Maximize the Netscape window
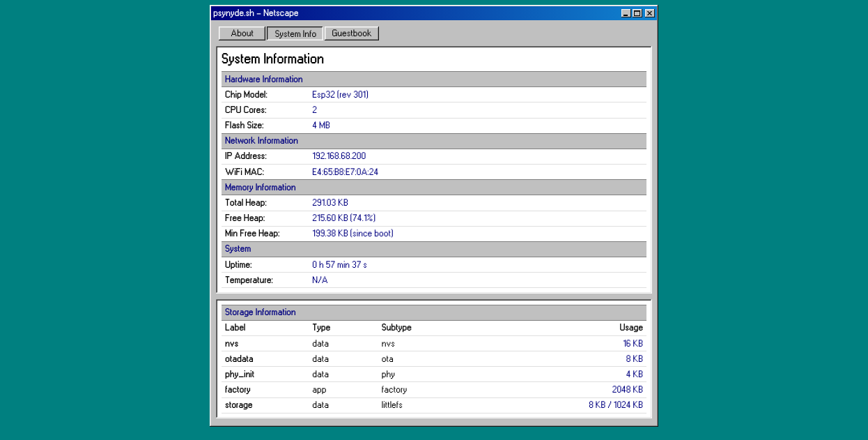The width and height of the screenshot is (868, 440). click(x=637, y=13)
